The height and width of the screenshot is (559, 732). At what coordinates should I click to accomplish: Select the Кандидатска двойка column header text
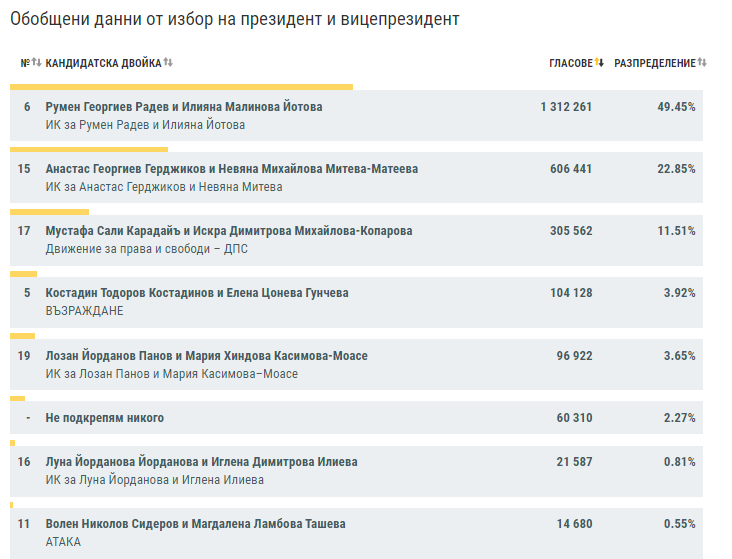click(x=103, y=64)
